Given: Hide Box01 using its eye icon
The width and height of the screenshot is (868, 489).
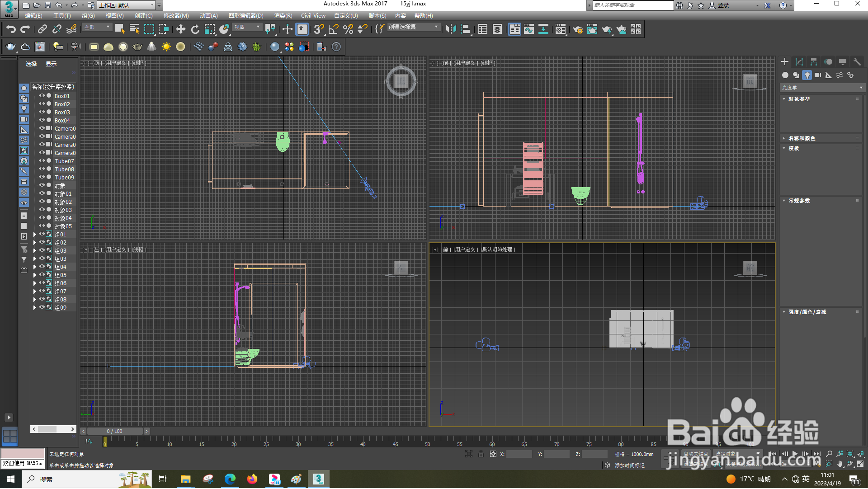Looking at the screenshot, I should tap(42, 96).
